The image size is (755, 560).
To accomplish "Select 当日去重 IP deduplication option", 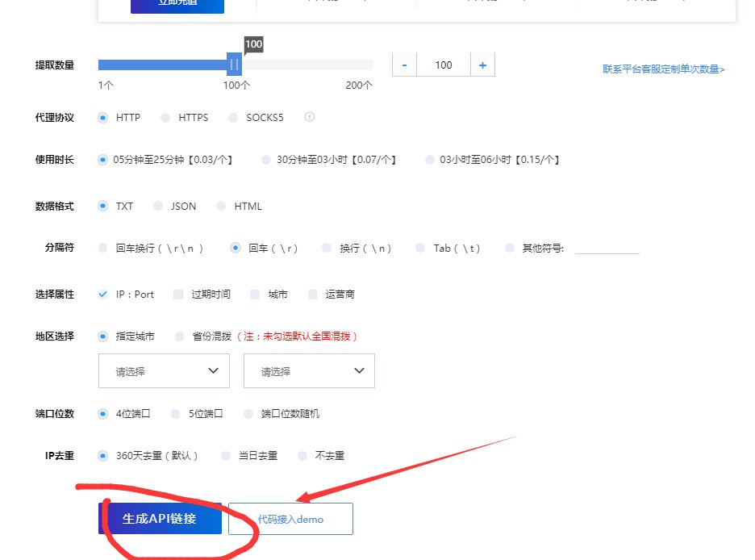I will pos(226,455).
